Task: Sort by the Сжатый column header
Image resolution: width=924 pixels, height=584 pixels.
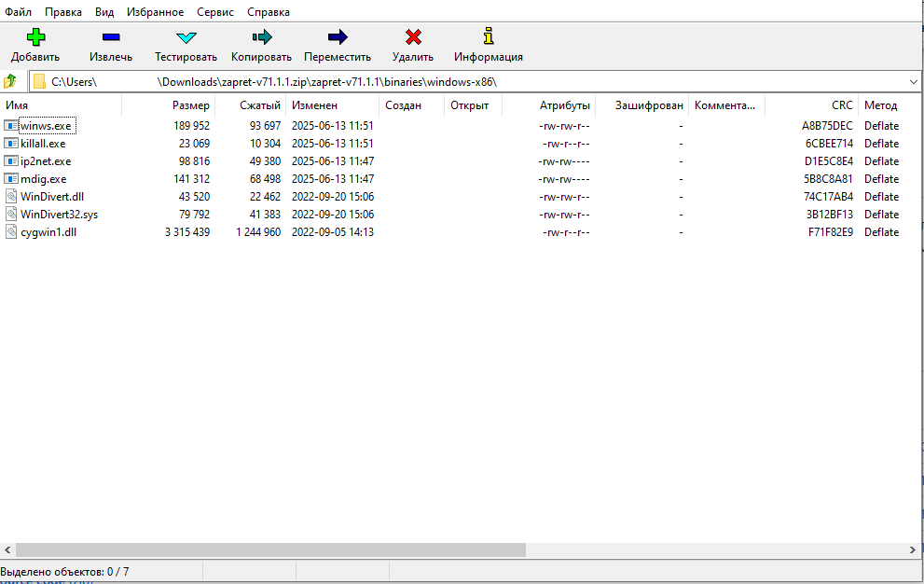Action: 251,105
